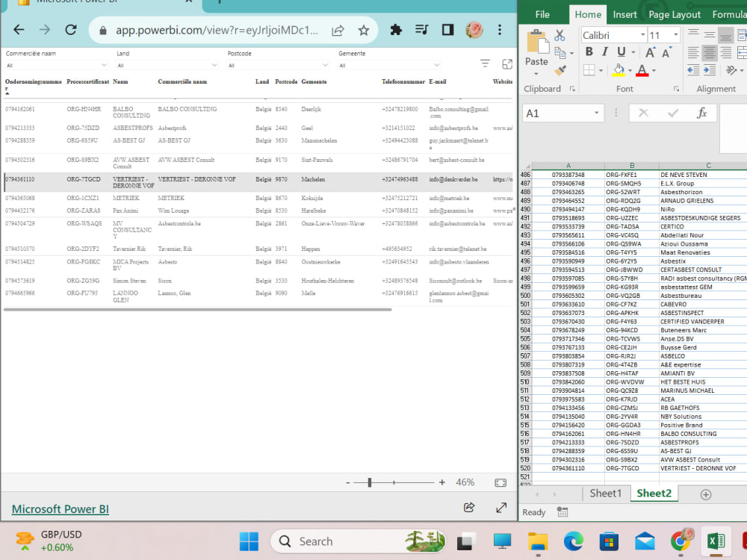Apply the yellow fill color swatch
This screenshot has height=560, width=747.
(619, 70)
